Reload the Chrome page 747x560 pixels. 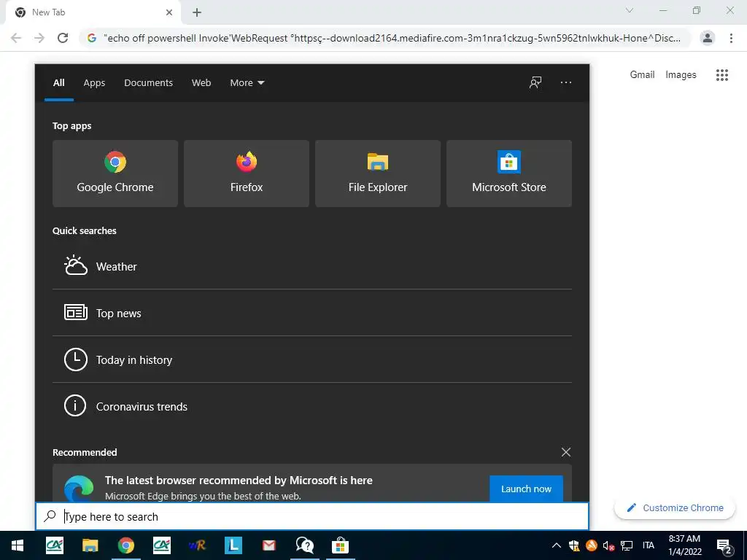pyautogui.click(x=63, y=38)
